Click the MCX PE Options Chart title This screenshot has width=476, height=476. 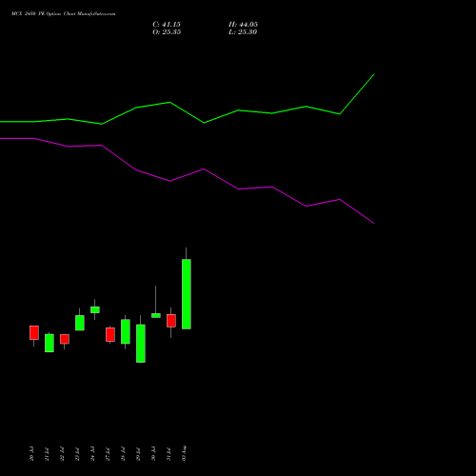pyautogui.click(x=64, y=13)
